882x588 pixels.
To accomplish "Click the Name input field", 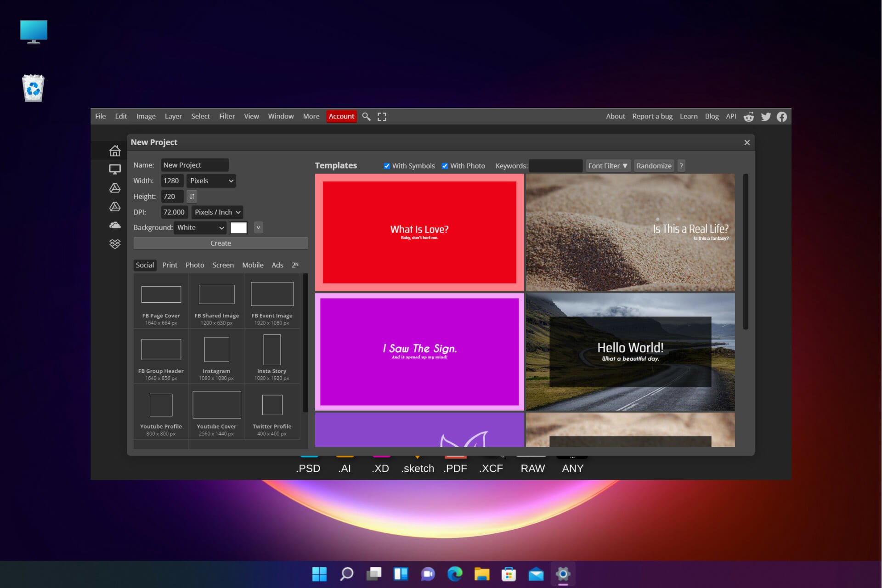I will 195,165.
